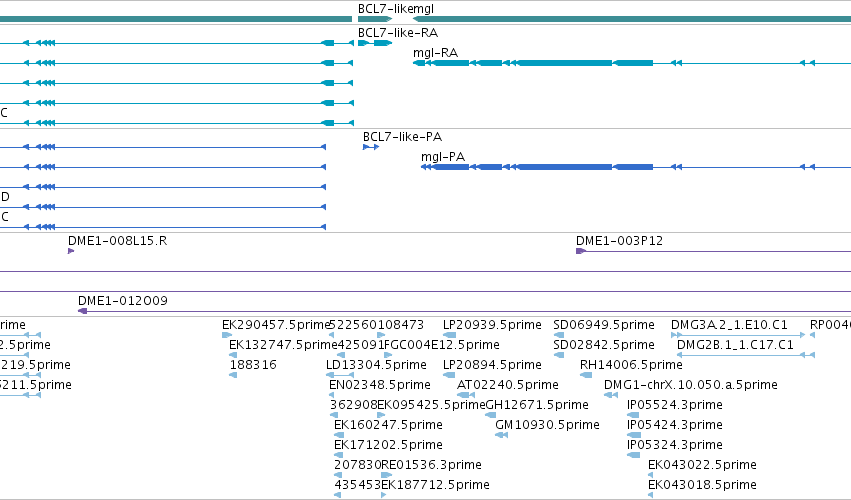Image resolution: width=851 pixels, height=500 pixels.
Task: Select EST EK132747.5prime
Action: tap(283, 345)
